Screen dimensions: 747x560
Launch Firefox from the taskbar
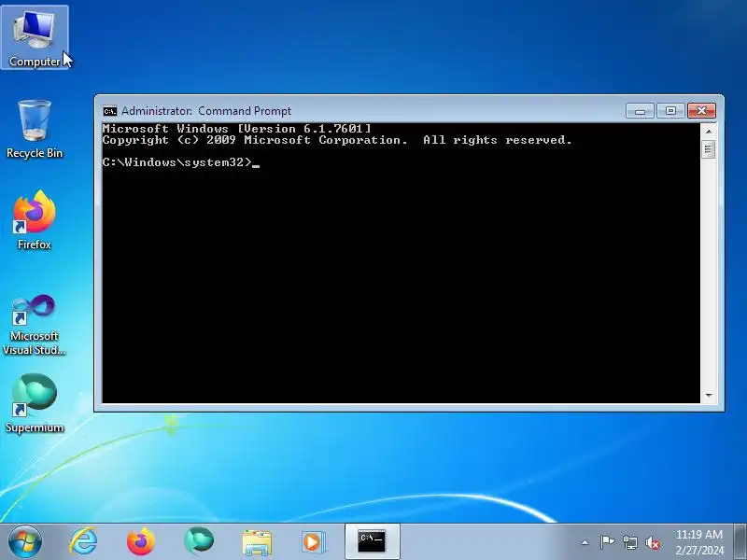click(x=141, y=541)
